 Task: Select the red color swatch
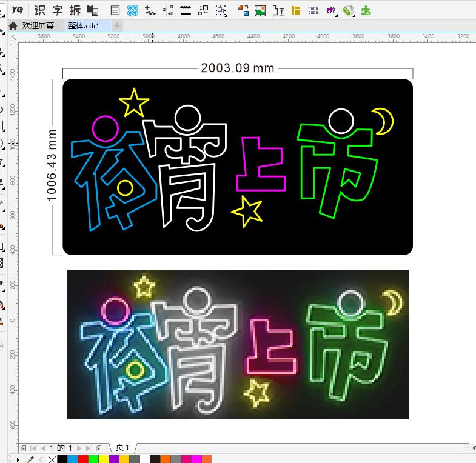coord(83,459)
